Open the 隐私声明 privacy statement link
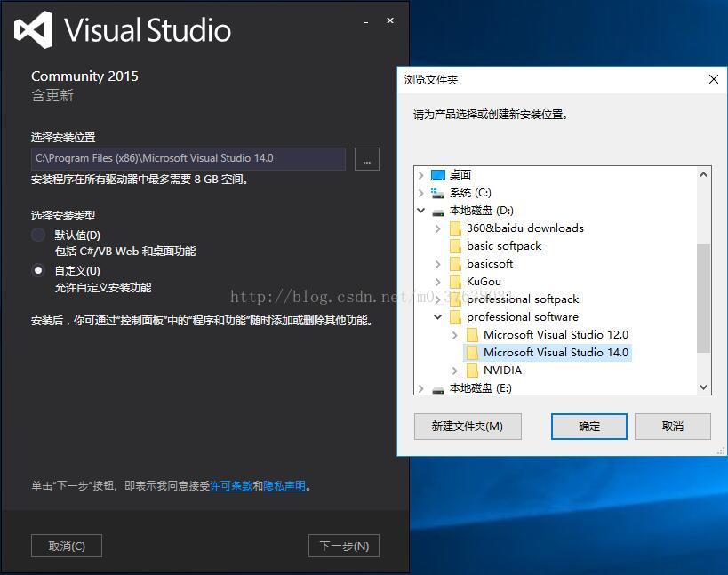This screenshot has height=575, width=728. pos(284,486)
